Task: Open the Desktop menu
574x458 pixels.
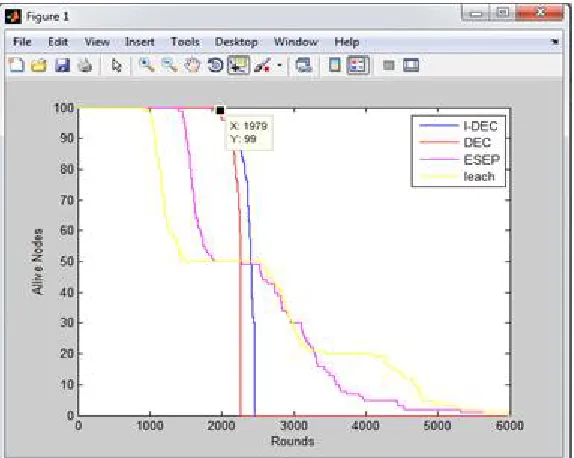Action: click(x=236, y=42)
